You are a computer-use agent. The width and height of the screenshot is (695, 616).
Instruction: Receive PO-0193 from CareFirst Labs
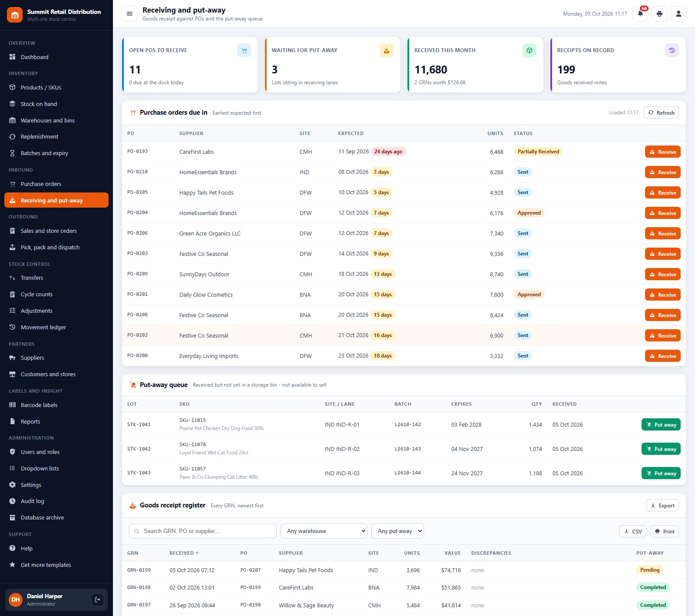pyautogui.click(x=663, y=152)
